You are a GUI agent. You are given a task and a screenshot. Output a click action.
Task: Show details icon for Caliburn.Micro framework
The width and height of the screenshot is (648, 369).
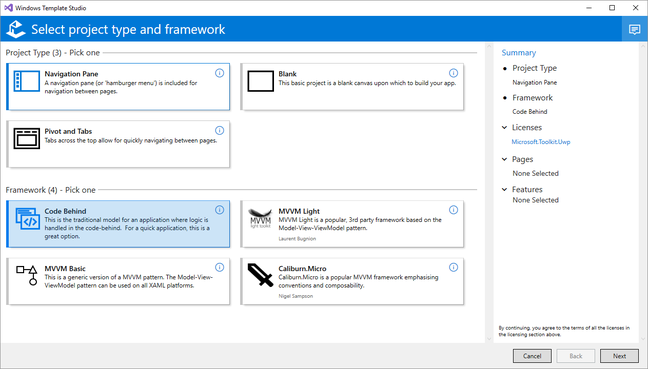point(453,267)
